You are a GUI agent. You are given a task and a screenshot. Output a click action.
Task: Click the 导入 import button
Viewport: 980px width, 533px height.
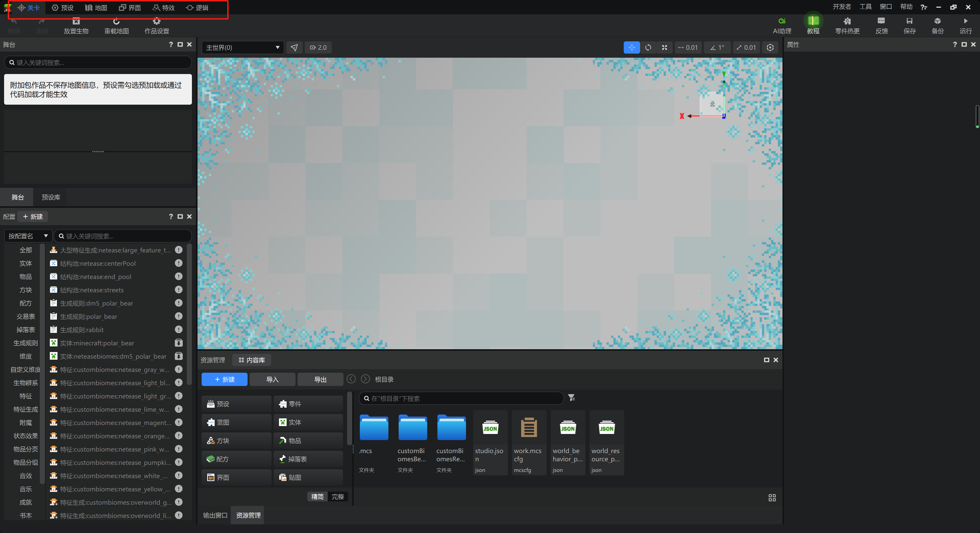tap(272, 379)
